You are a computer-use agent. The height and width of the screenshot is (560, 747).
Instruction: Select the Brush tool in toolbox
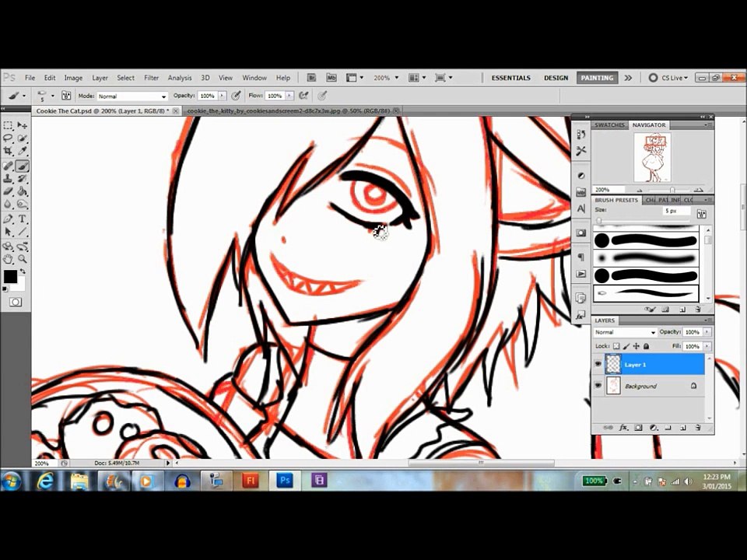pyautogui.click(x=23, y=166)
